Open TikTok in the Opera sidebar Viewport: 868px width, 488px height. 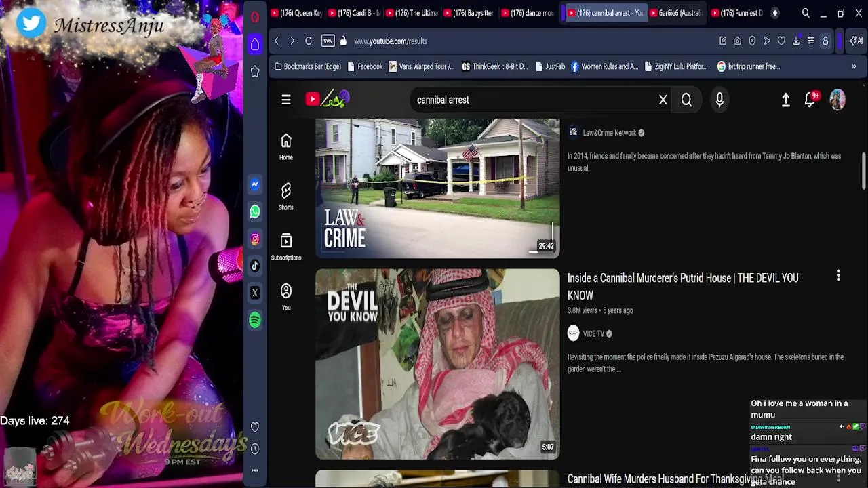pyautogui.click(x=255, y=266)
